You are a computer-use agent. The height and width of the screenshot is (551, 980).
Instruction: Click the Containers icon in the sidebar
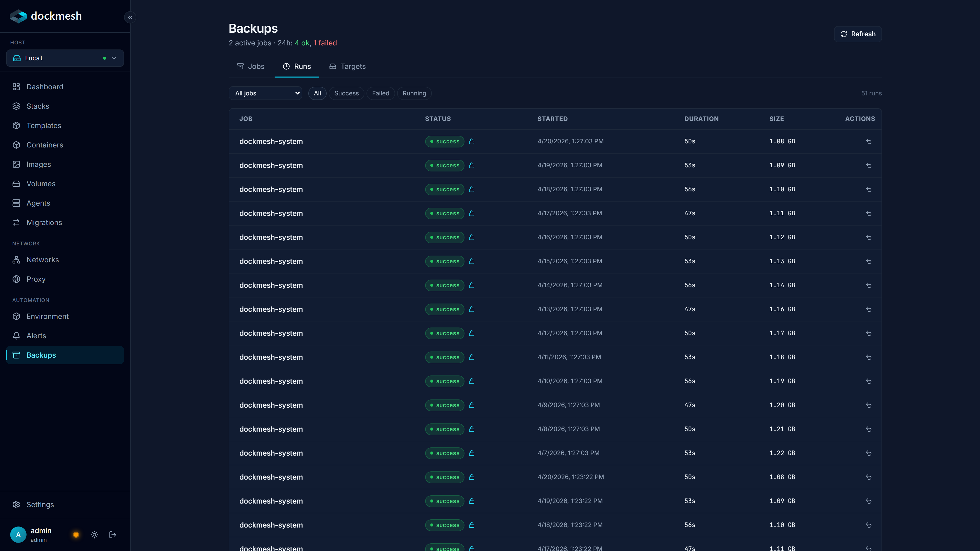click(x=16, y=145)
